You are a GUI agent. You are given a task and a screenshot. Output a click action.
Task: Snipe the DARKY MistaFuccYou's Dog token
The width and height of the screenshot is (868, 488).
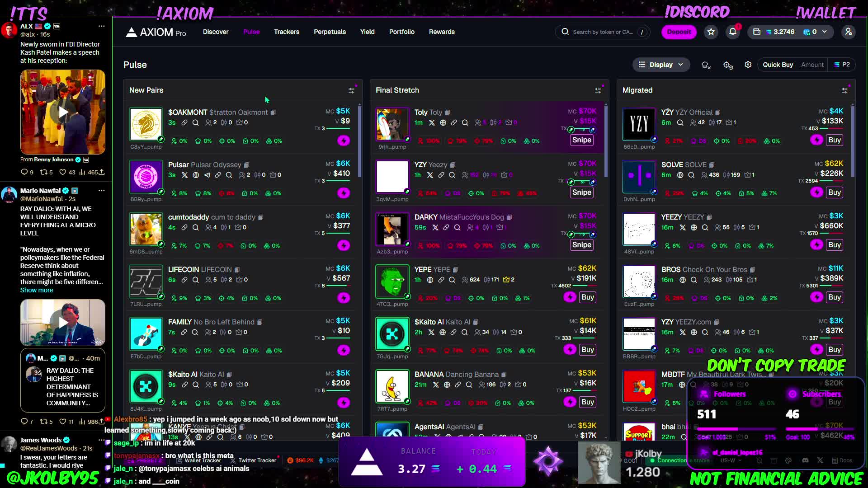click(582, 245)
